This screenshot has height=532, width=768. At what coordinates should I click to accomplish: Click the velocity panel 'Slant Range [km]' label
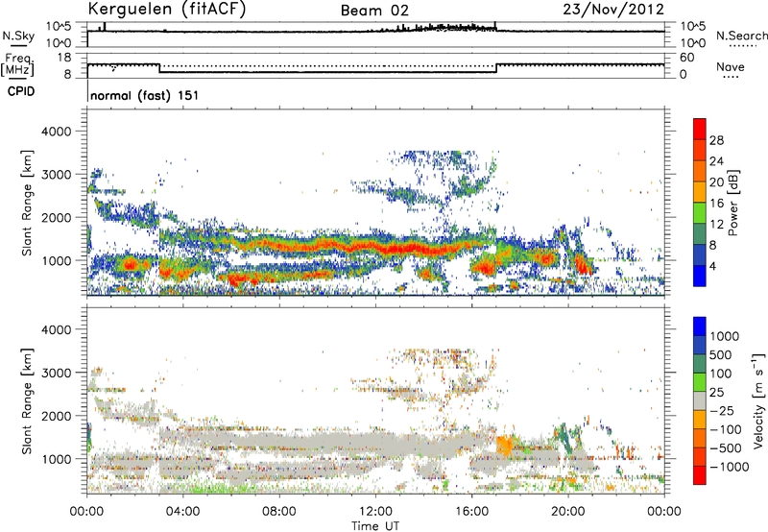[x=27, y=401]
